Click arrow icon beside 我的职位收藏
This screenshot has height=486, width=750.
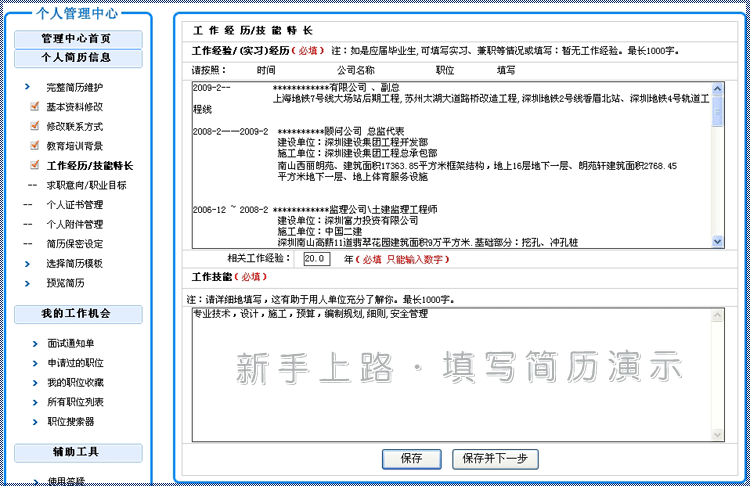35,383
